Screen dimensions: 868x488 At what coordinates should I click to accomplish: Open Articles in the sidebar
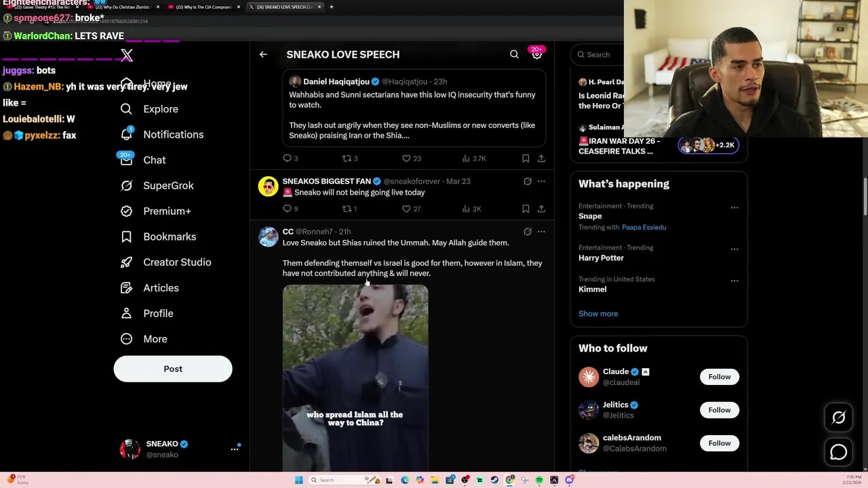(x=150, y=288)
